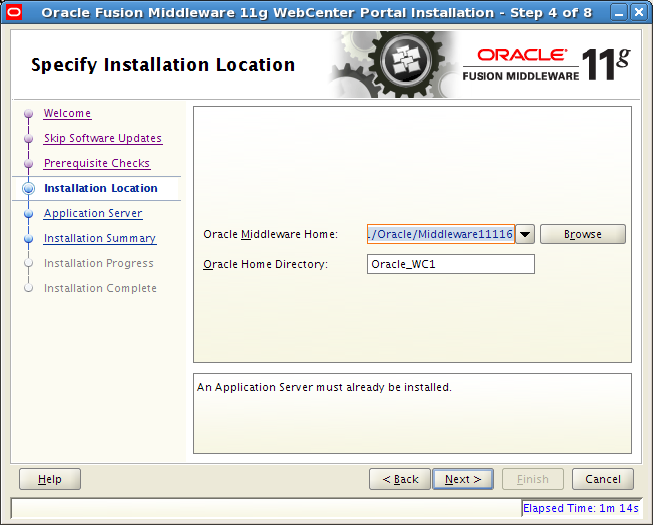Minimize the installer window

619,12
